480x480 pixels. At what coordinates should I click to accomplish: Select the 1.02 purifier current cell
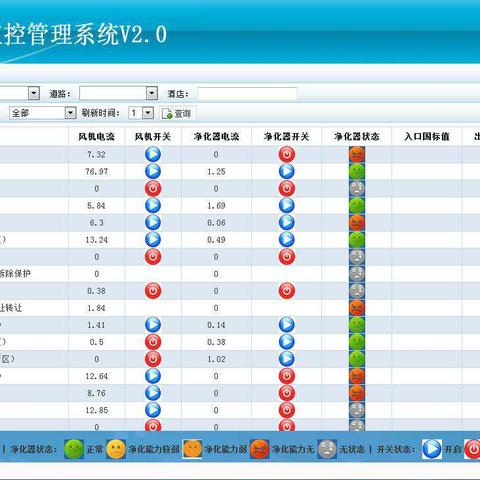pos(216,359)
